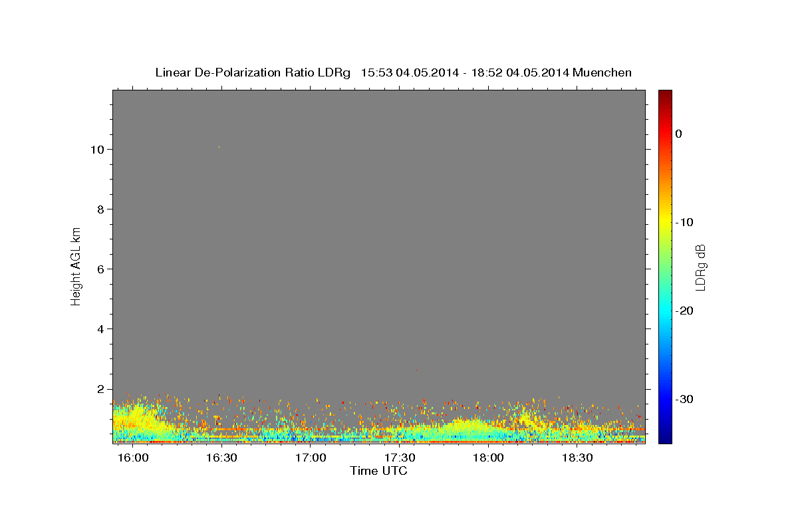Image resolution: width=798 pixels, height=532 pixels.
Task: Click the 18:30 time tick label
Action: (x=578, y=458)
